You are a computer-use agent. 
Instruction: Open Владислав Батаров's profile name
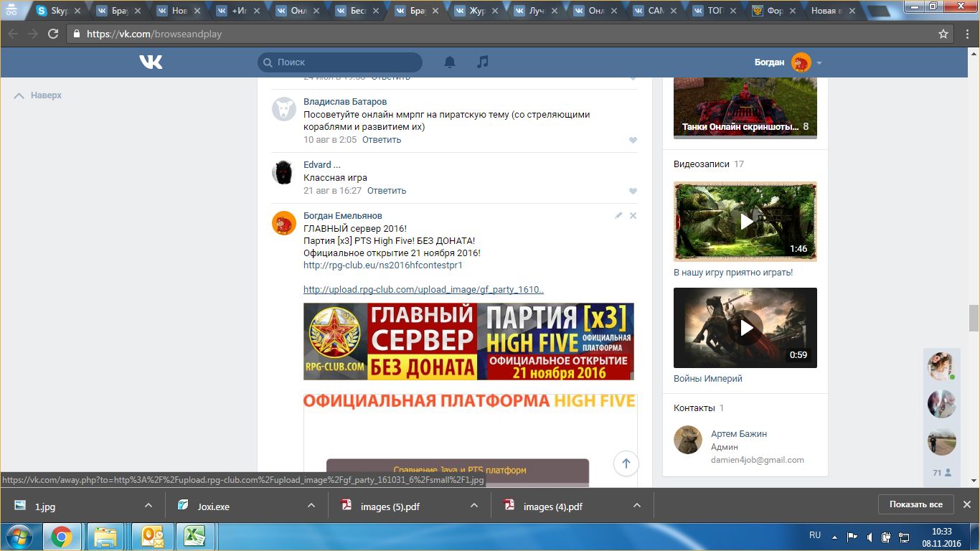345,102
